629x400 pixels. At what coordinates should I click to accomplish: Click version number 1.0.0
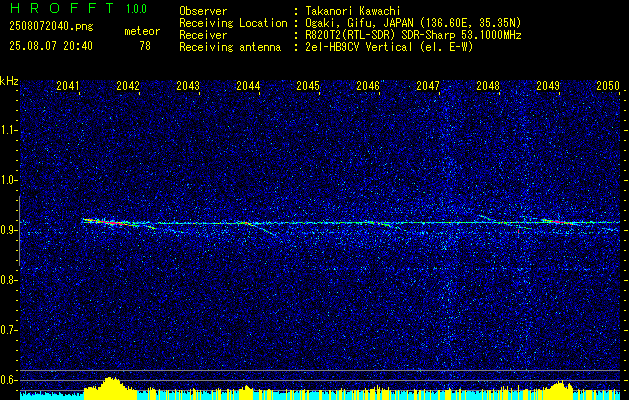[x=136, y=8]
